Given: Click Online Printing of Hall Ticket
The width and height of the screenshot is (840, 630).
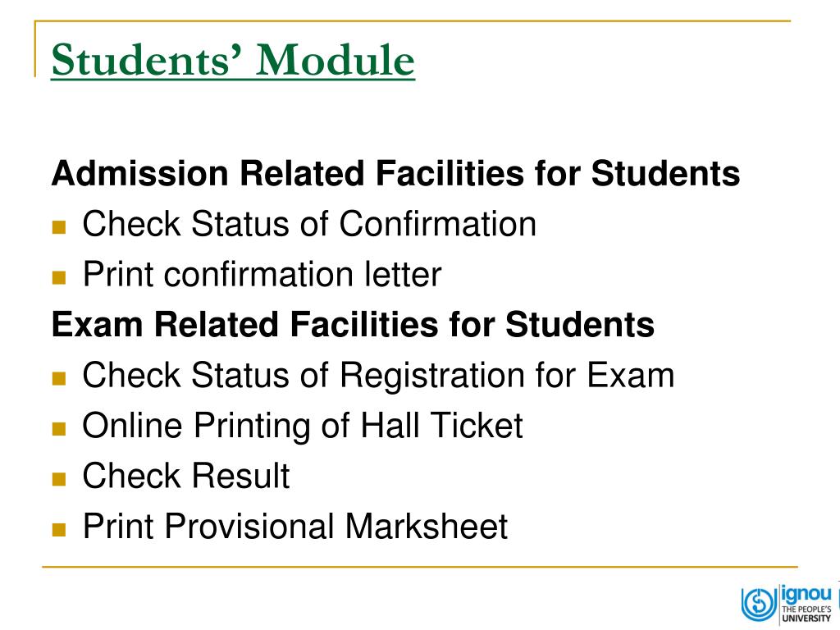Looking at the screenshot, I should pos(303,426).
